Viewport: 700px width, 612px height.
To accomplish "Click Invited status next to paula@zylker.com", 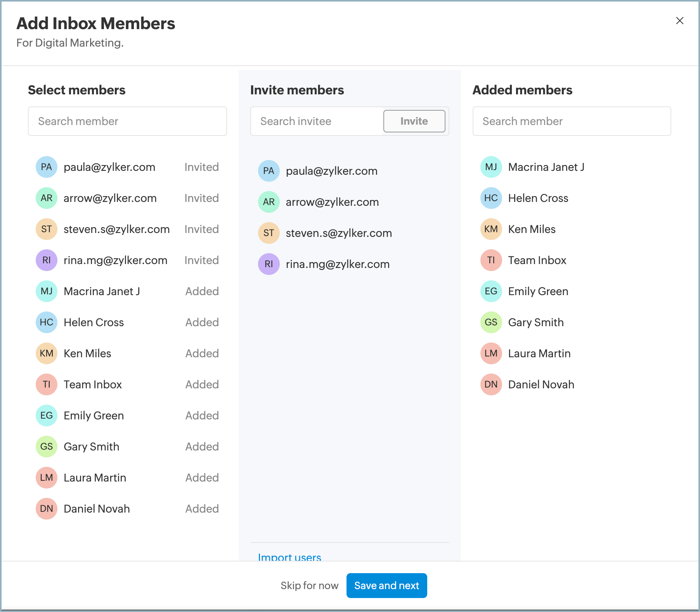I will click(201, 167).
